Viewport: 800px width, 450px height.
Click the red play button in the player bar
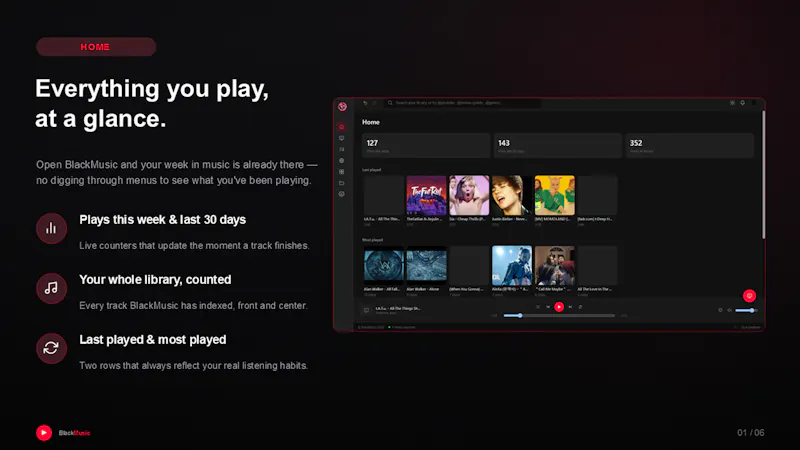point(559,307)
